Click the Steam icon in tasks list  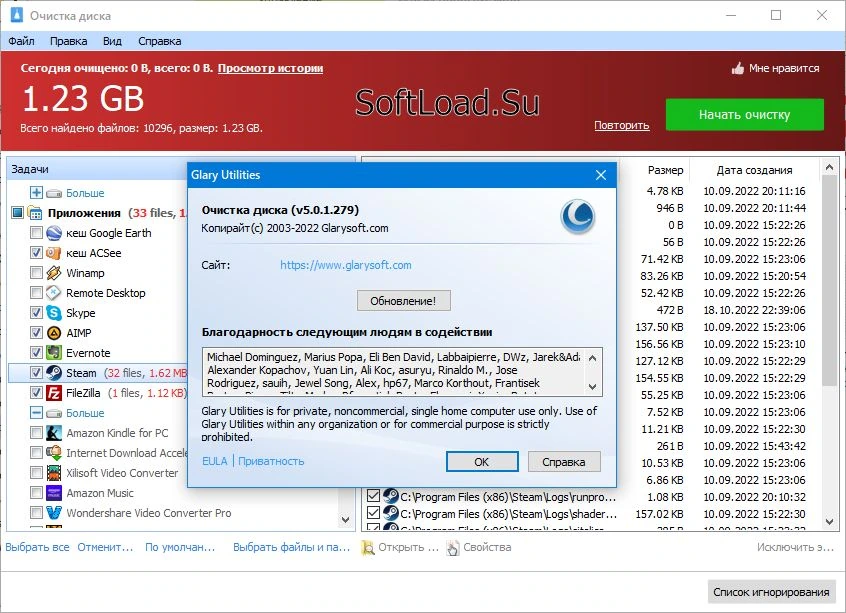53,373
